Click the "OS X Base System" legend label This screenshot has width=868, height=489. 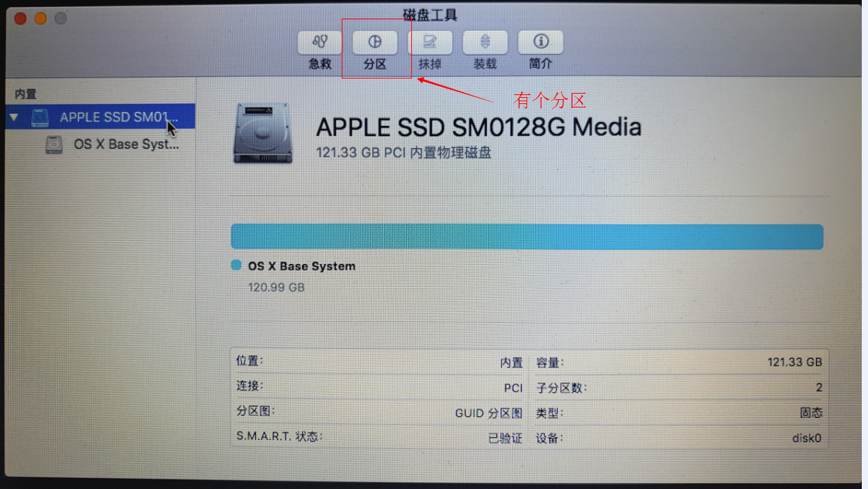[302, 266]
